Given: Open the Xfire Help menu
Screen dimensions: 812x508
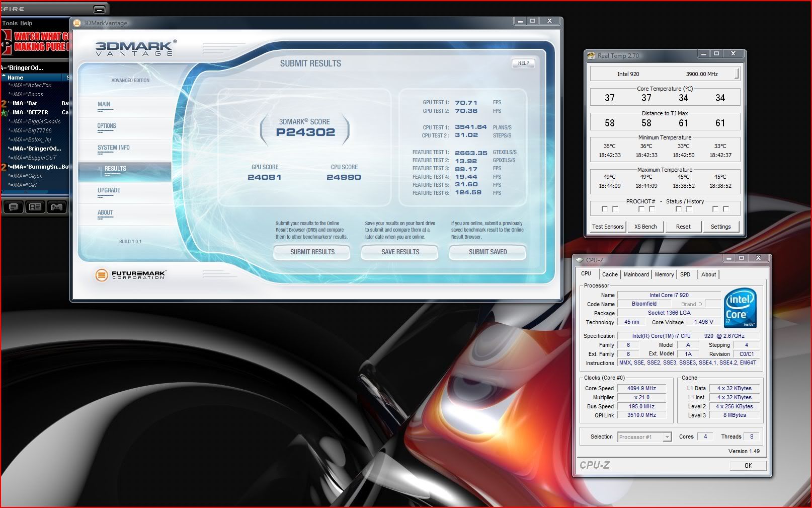Looking at the screenshot, I should pos(26,23).
